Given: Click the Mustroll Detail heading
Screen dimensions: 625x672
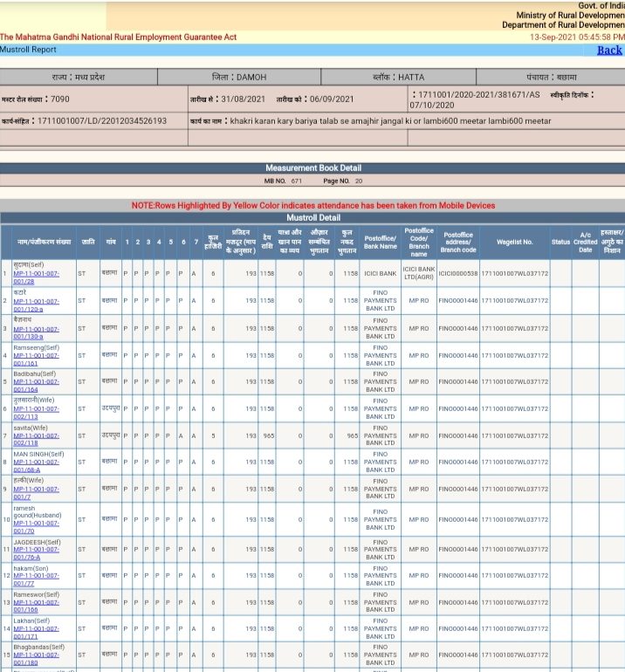Looking at the screenshot, I should coord(313,217).
